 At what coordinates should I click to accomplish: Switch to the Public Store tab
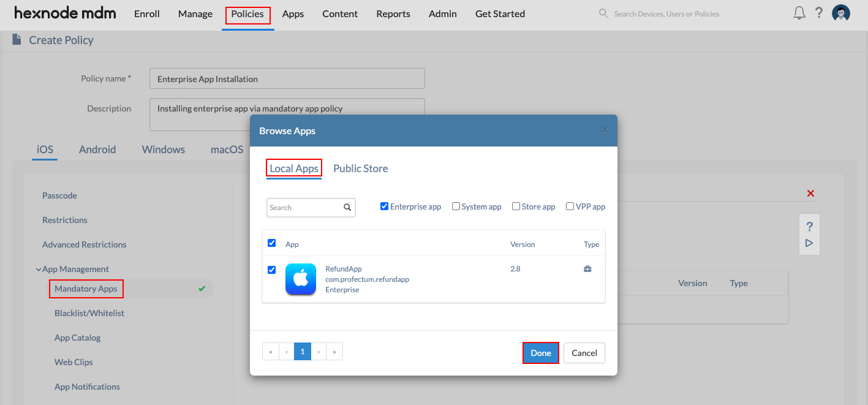point(360,168)
